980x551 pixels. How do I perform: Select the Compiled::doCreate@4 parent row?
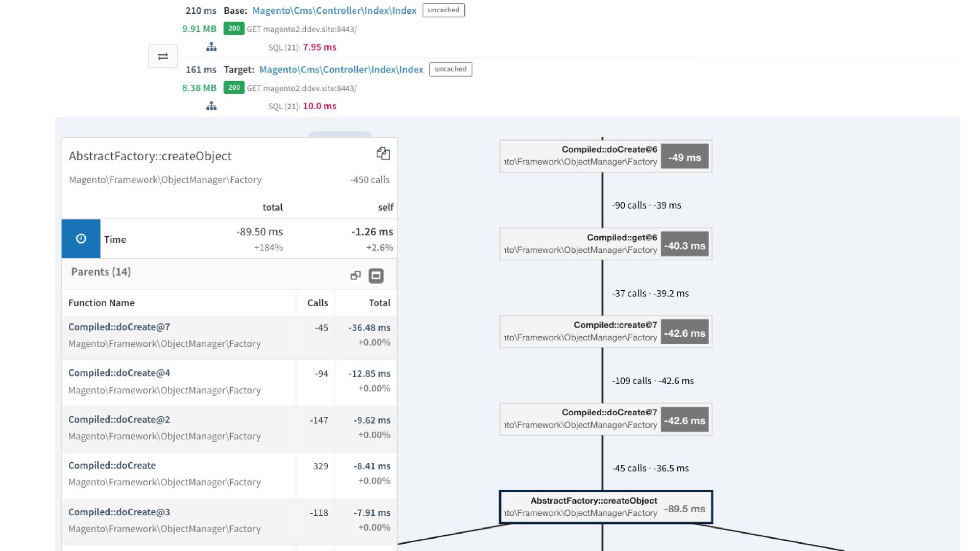pos(119,373)
